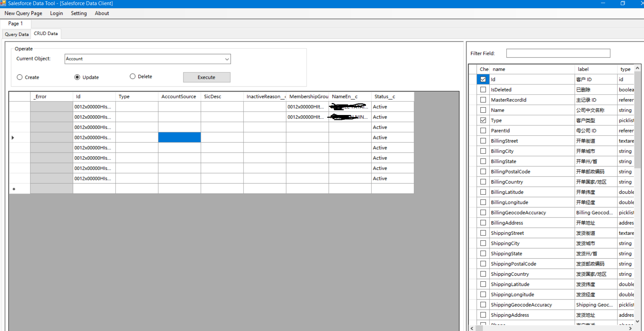Select the Create radio button
This screenshot has height=331, width=644.
(19, 77)
